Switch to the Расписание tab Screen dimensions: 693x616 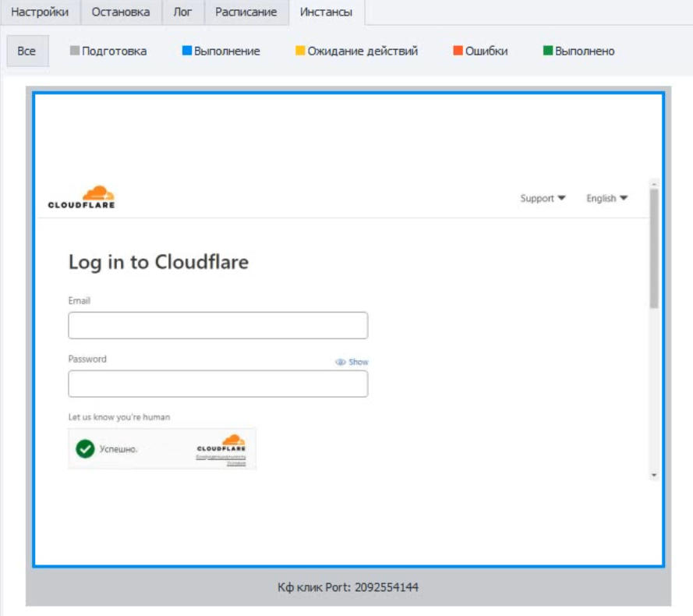[x=246, y=12]
